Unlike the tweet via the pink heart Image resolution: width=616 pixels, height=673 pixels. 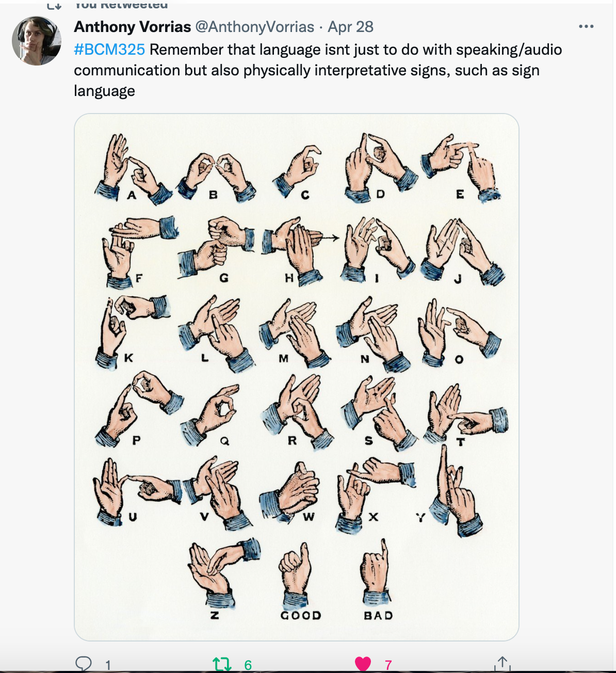363,664
